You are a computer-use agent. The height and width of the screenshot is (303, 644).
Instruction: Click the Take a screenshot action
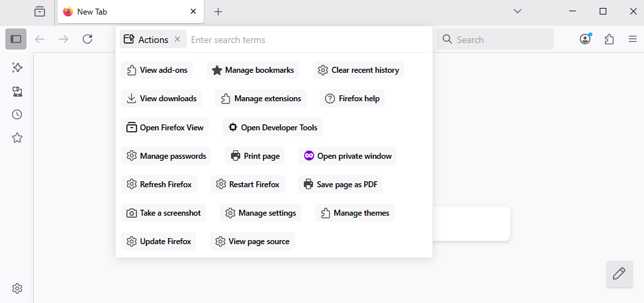pyautogui.click(x=163, y=213)
